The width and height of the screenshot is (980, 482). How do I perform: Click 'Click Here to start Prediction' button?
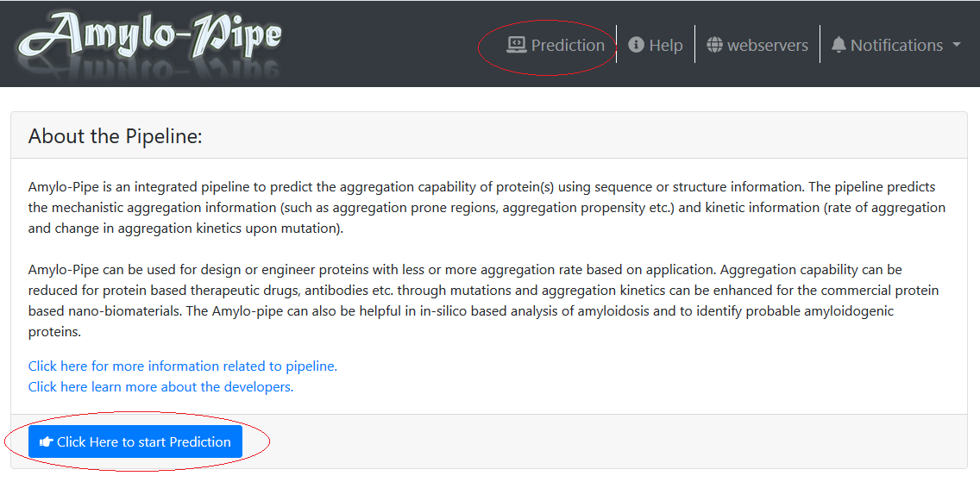point(135,442)
